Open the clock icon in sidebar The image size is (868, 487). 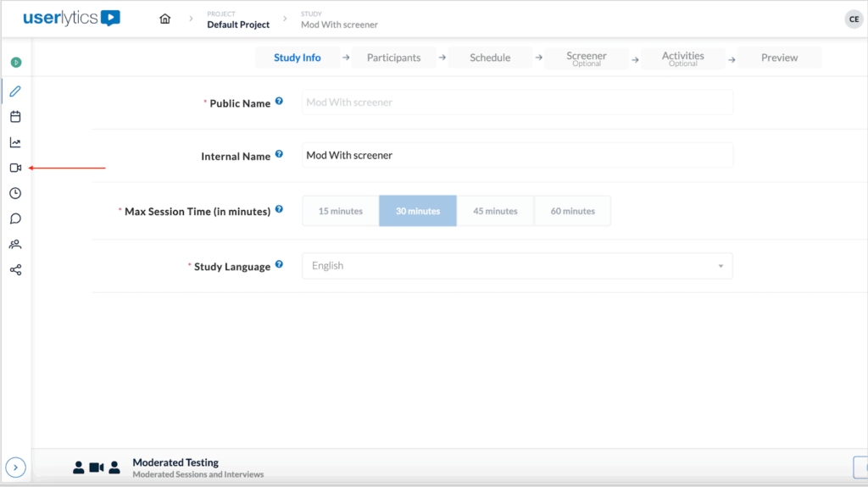click(15, 193)
